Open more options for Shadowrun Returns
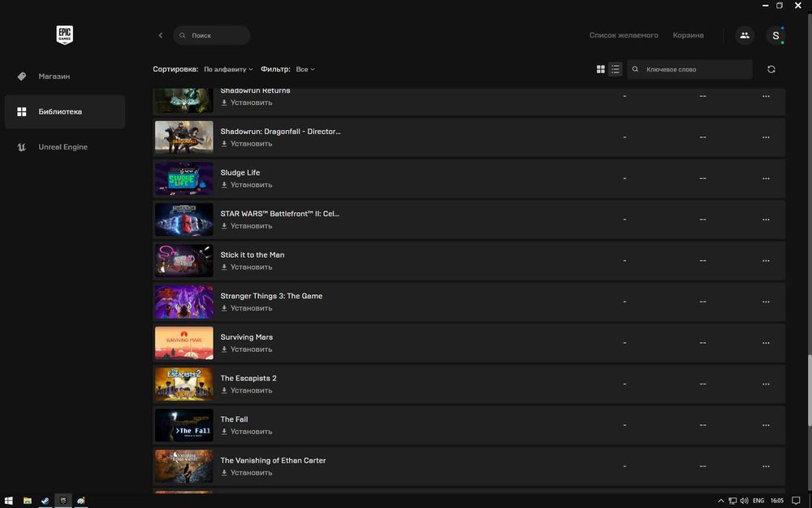 coord(766,96)
